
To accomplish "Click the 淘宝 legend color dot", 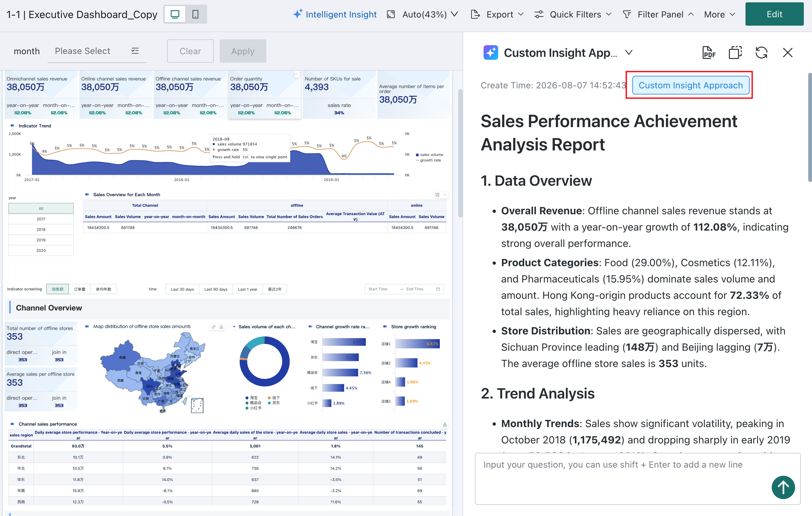I will (247, 398).
